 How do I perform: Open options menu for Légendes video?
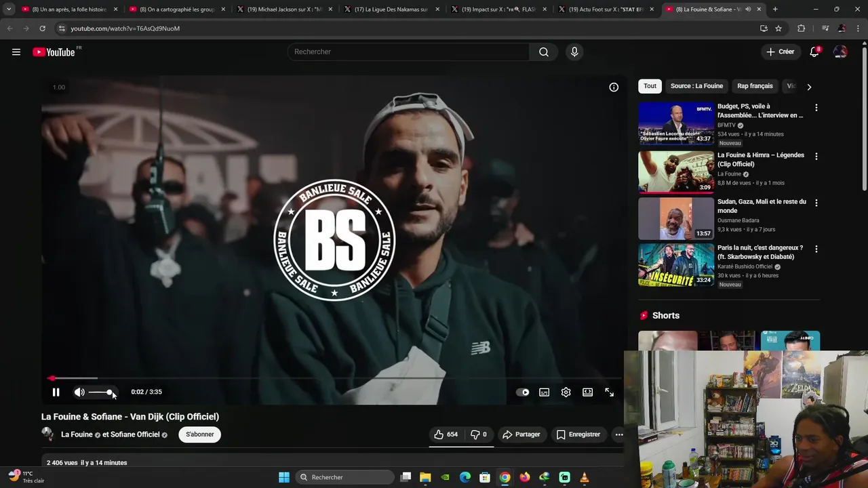point(816,157)
